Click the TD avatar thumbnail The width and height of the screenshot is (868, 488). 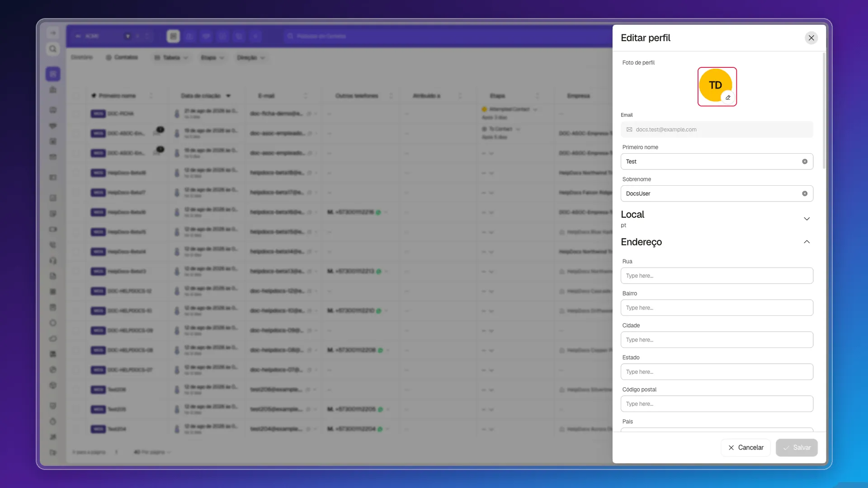point(715,85)
